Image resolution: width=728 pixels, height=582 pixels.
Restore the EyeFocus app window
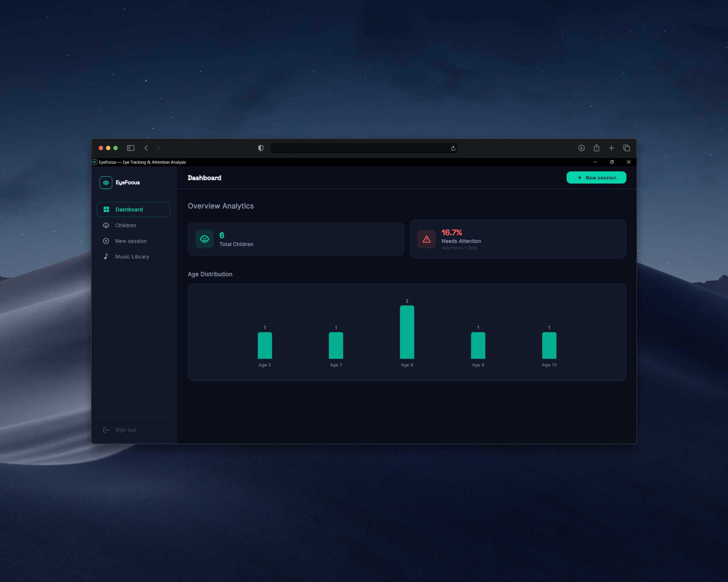coord(612,162)
